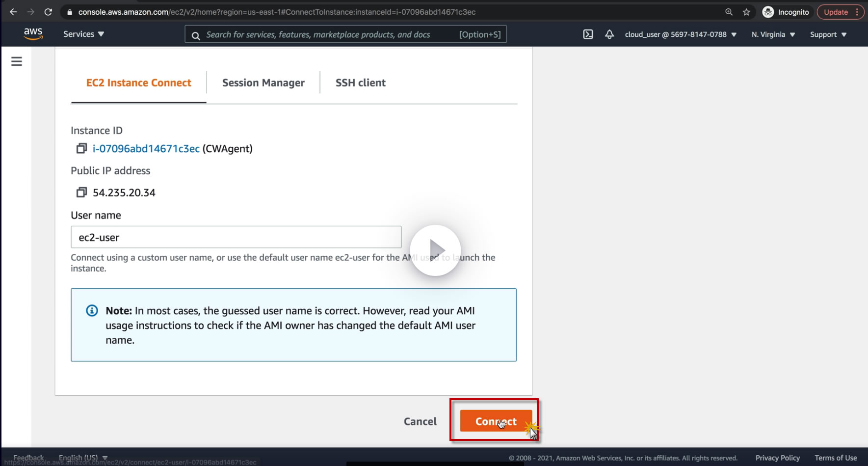This screenshot has height=466, width=868.
Task: Open the Privacy Policy link
Action: [778, 458]
